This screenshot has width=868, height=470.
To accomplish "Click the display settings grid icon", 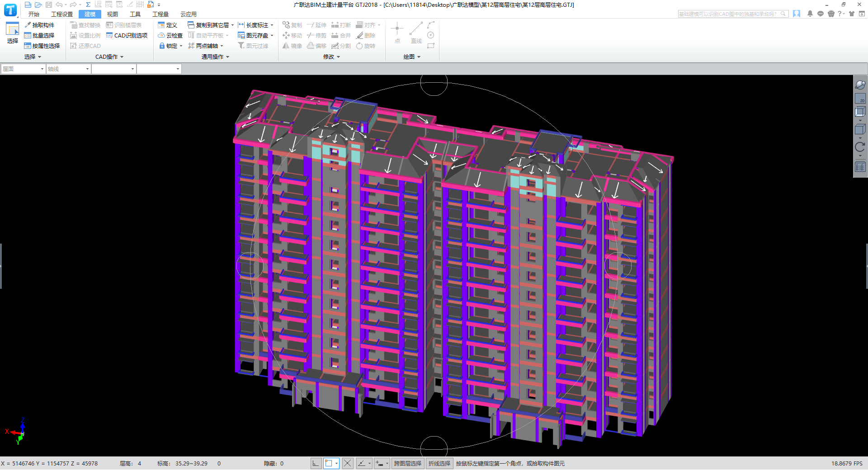I will point(860,167).
